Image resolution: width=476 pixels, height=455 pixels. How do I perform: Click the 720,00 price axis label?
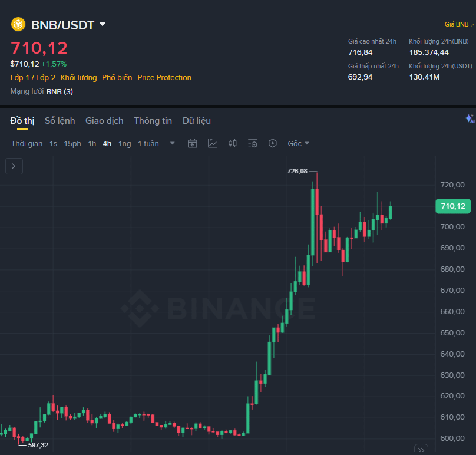[x=452, y=185]
